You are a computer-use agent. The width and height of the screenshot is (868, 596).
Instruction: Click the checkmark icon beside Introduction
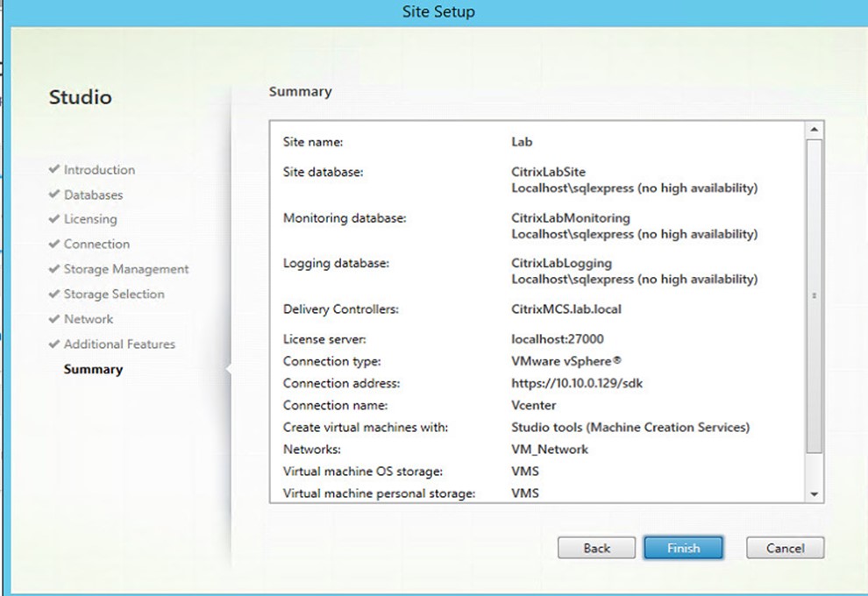(x=53, y=169)
